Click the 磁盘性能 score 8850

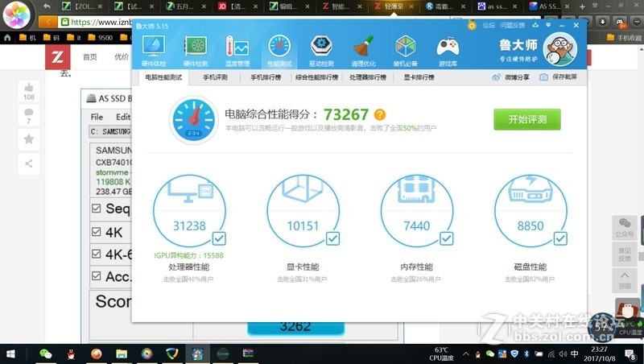[x=530, y=225]
